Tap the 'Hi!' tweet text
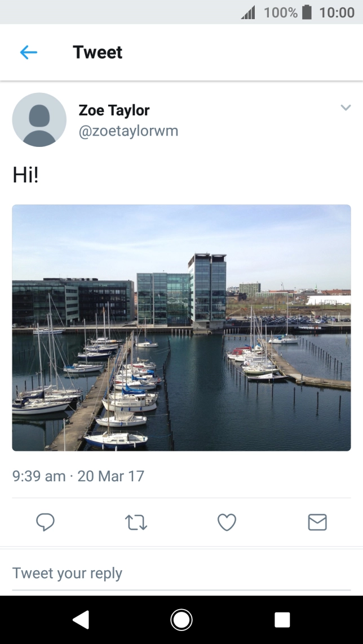The height and width of the screenshot is (644, 363). coord(25,176)
